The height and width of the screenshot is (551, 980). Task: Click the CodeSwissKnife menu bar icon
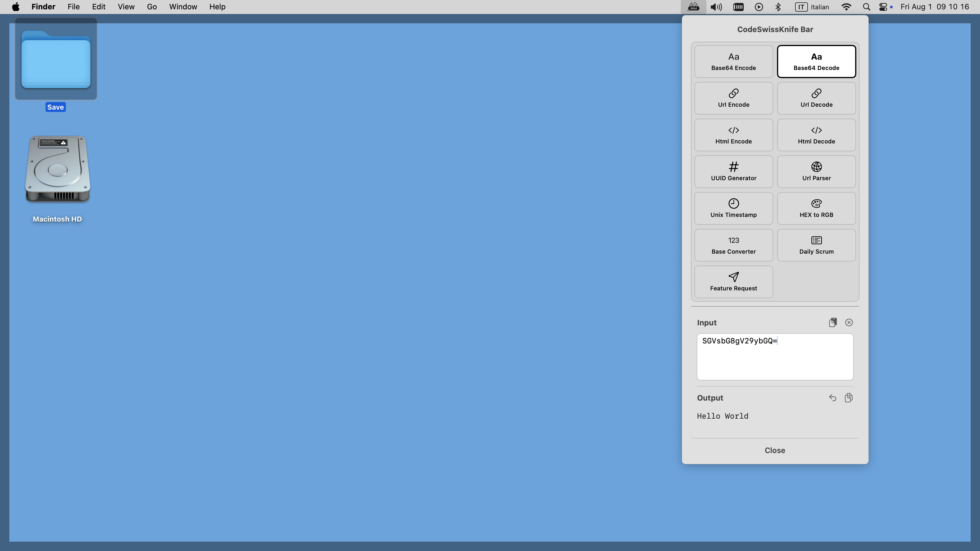694,7
